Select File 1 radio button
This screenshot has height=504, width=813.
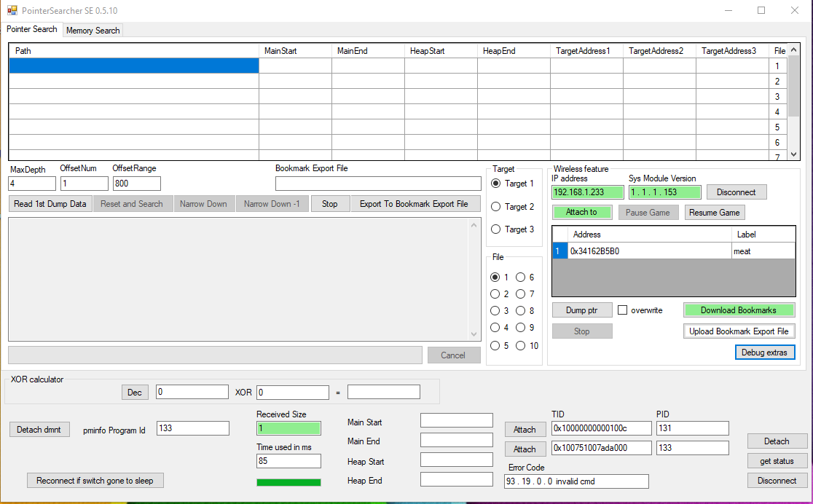pyautogui.click(x=500, y=277)
